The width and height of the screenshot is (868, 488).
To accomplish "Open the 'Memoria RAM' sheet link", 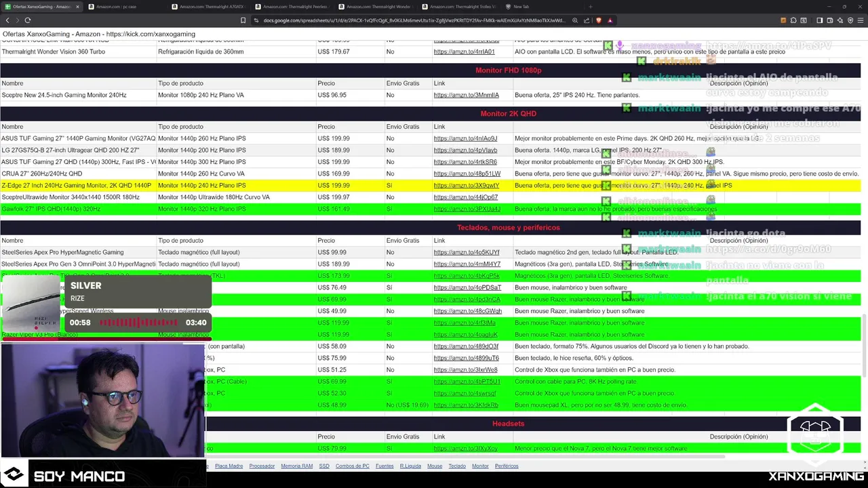I will click(296, 466).
